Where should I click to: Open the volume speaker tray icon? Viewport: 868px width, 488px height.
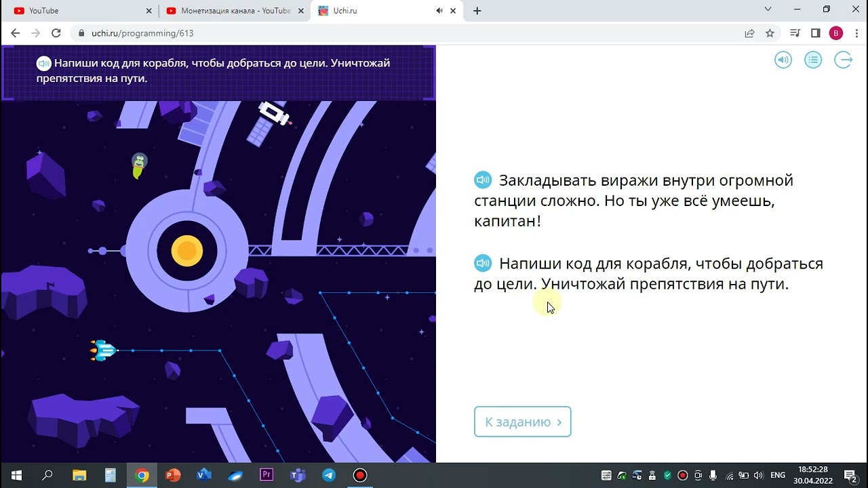758,475
